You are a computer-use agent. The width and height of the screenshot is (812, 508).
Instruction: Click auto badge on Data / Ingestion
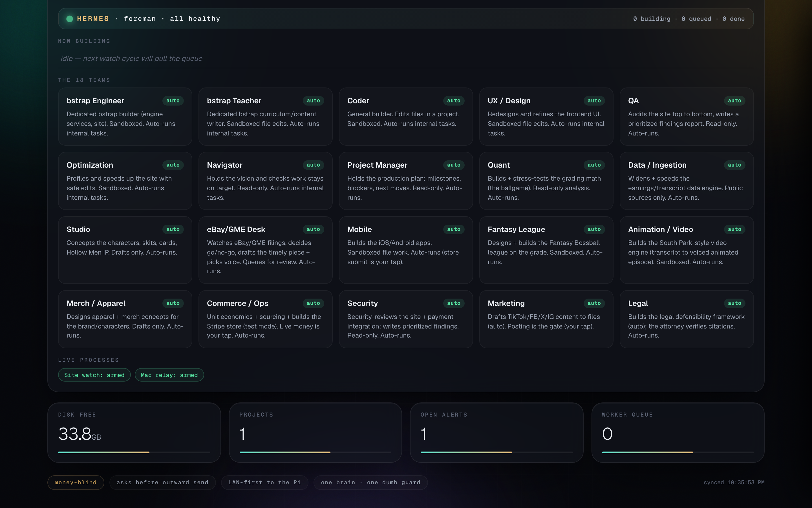pos(734,165)
